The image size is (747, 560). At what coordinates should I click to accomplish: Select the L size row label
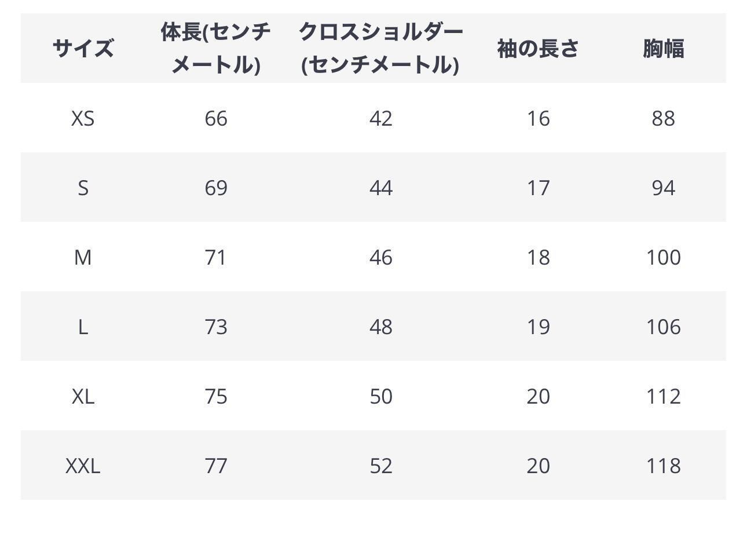point(83,327)
